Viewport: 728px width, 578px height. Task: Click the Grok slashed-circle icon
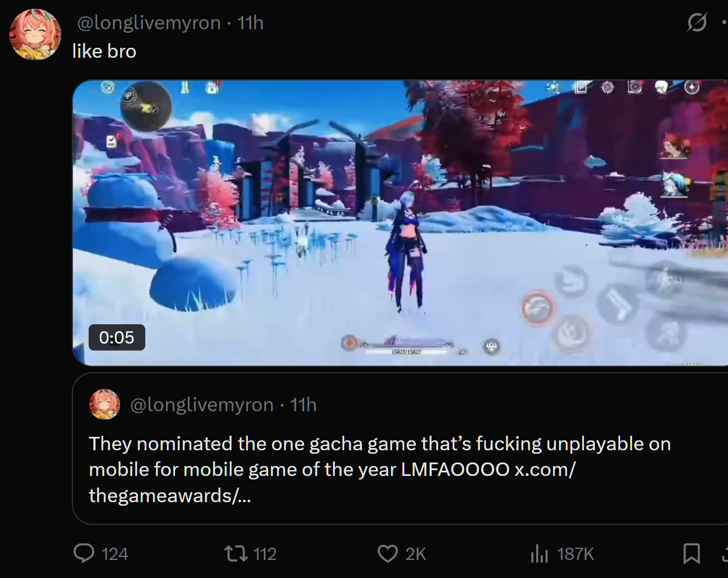click(697, 23)
